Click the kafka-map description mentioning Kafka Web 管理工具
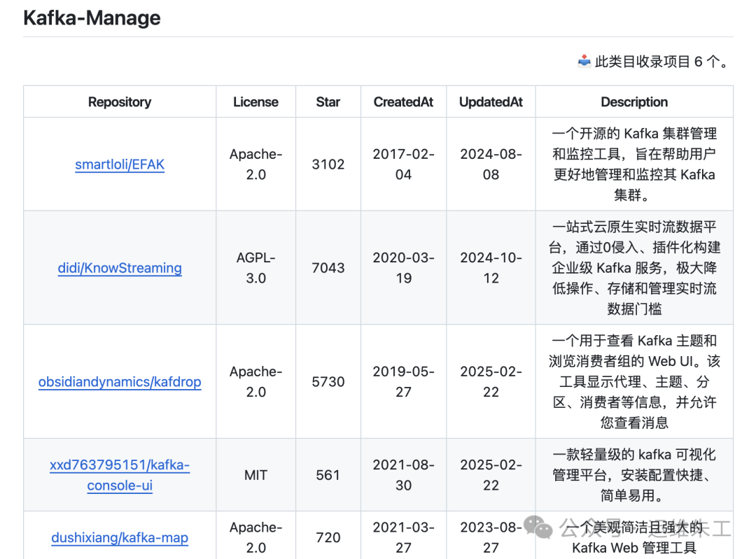Viewport: 756px width, 559px height. [x=634, y=537]
